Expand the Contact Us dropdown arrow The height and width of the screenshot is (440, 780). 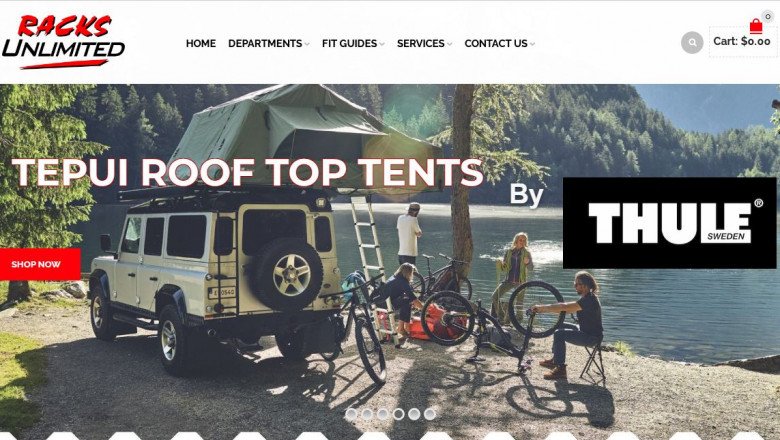532,44
